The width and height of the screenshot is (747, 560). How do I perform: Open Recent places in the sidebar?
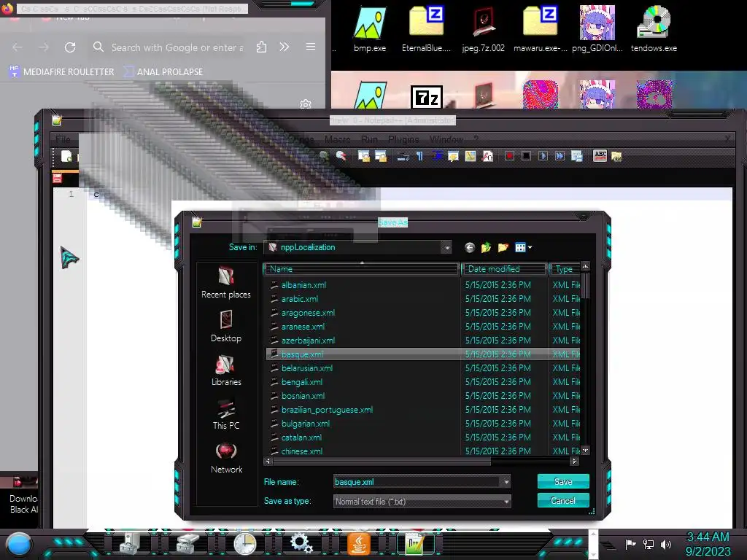[226, 283]
